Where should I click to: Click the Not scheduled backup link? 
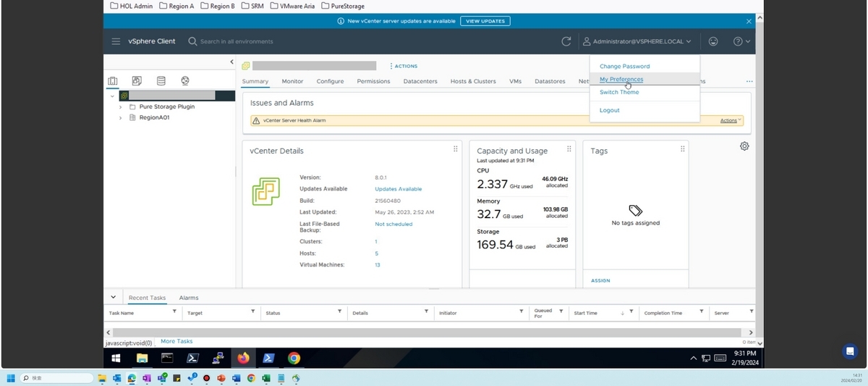coord(393,224)
